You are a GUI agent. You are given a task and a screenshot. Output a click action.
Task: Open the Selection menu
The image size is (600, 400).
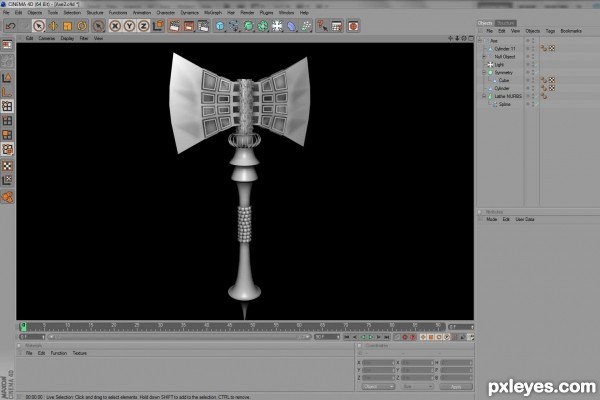(72, 13)
